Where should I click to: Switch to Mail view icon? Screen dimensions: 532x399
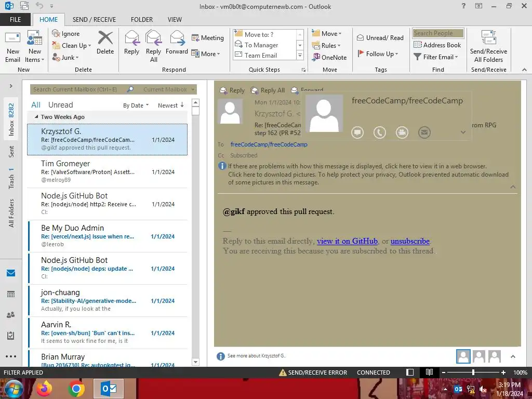coord(11,273)
